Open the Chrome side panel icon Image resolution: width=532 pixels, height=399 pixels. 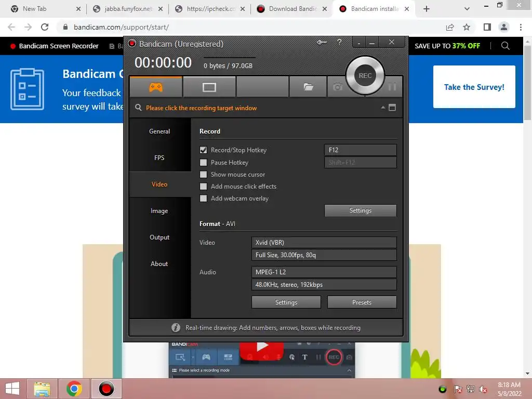coord(487,27)
